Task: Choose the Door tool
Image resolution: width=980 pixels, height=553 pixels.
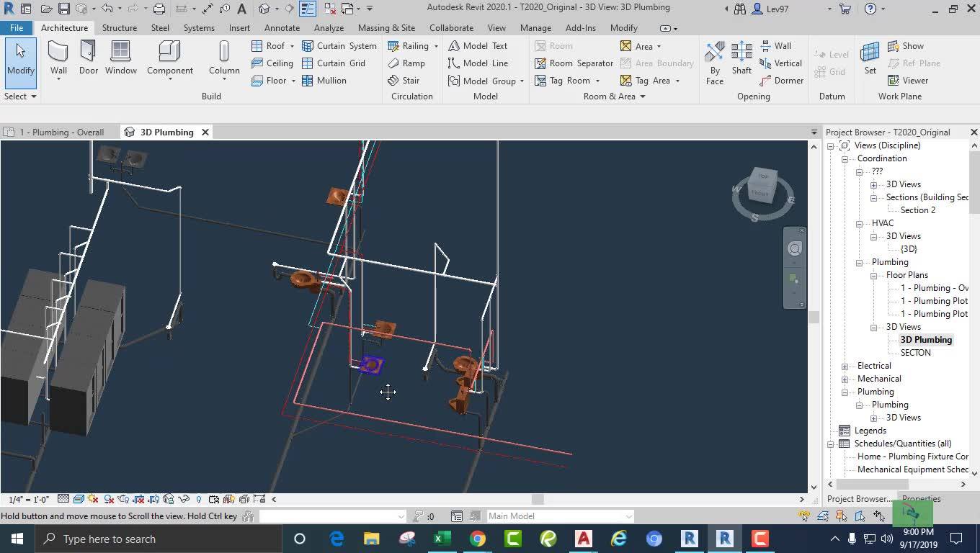Action: [x=88, y=58]
